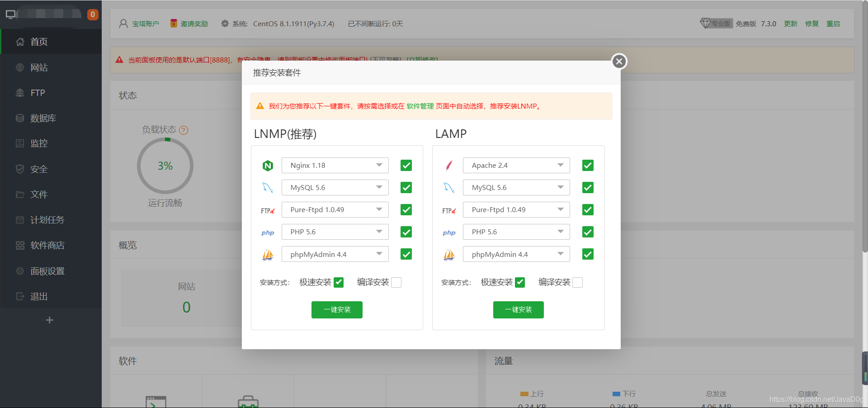The width and height of the screenshot is (868, 408).
Task: Open 监控 in the sidebar menu
Action: (51, 143)
